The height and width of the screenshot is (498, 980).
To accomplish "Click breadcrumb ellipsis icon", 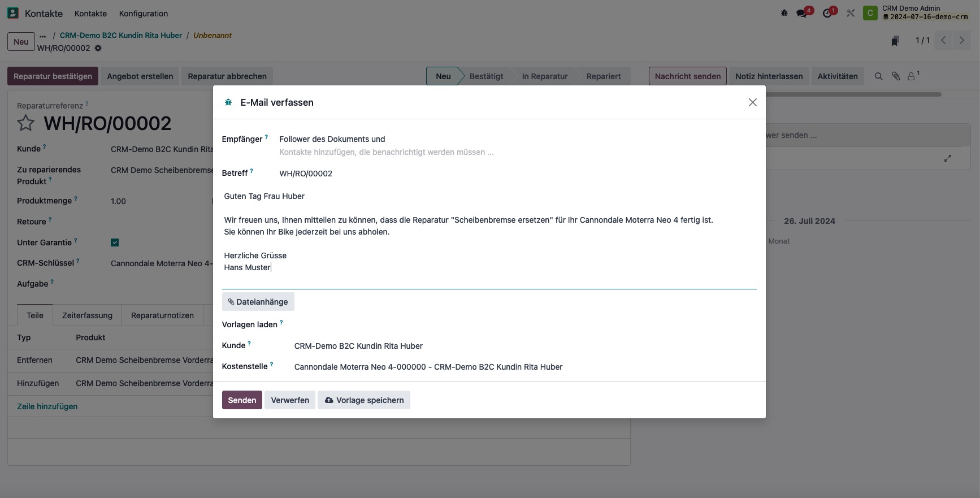I will 43,36.
